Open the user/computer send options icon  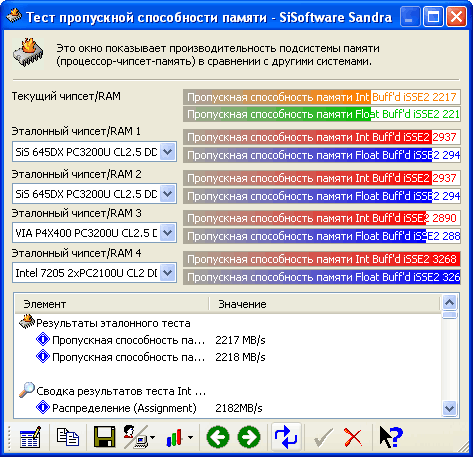139,437
